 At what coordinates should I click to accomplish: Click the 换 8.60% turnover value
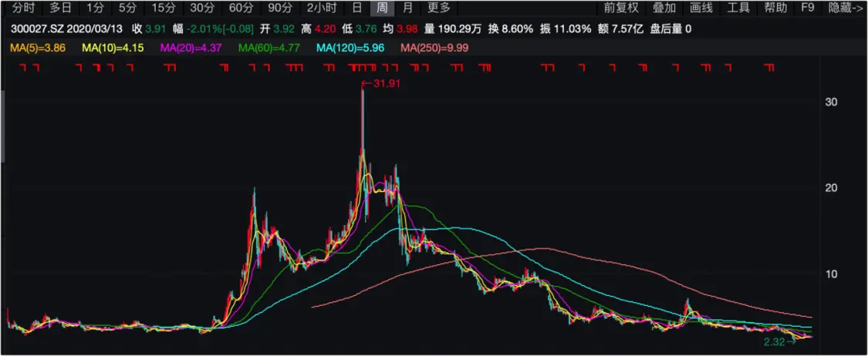click(x=512, y=29)
